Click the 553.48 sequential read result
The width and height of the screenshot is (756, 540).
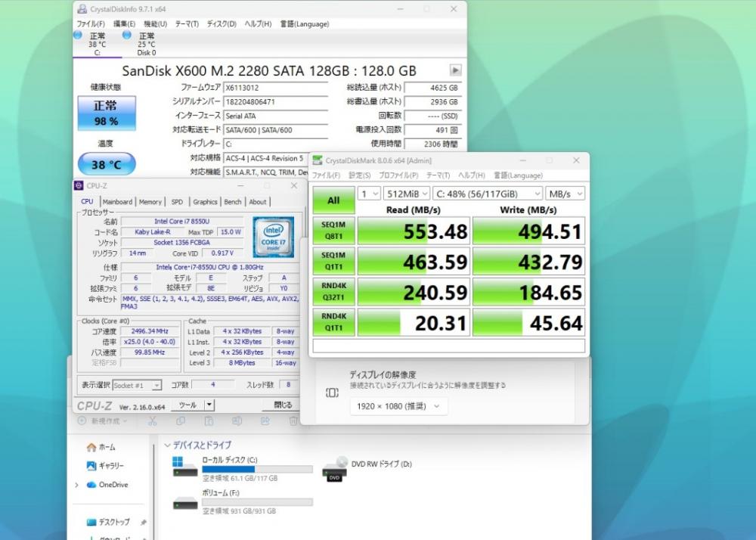coord(414,231)
